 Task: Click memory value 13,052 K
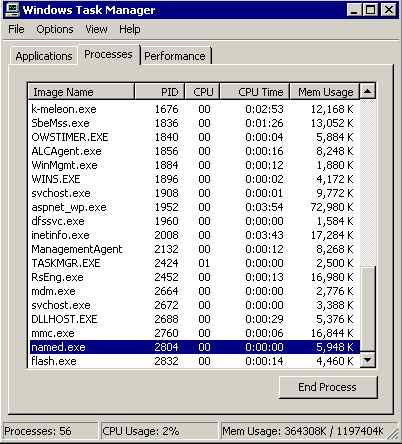331,123
